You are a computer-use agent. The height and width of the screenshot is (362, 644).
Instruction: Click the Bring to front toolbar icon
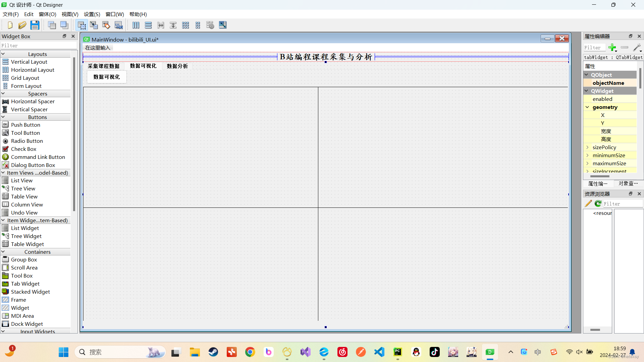click(x=64, y=25)
